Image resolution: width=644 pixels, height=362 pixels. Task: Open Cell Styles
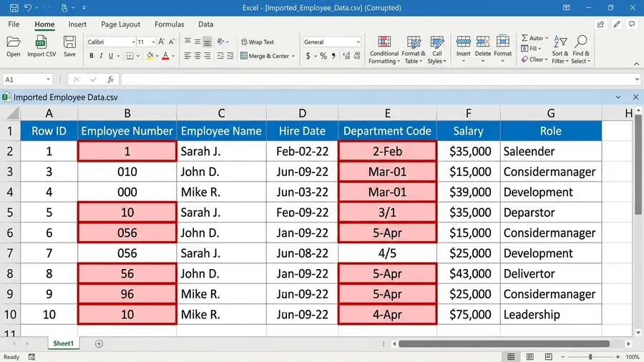point(436,49)
